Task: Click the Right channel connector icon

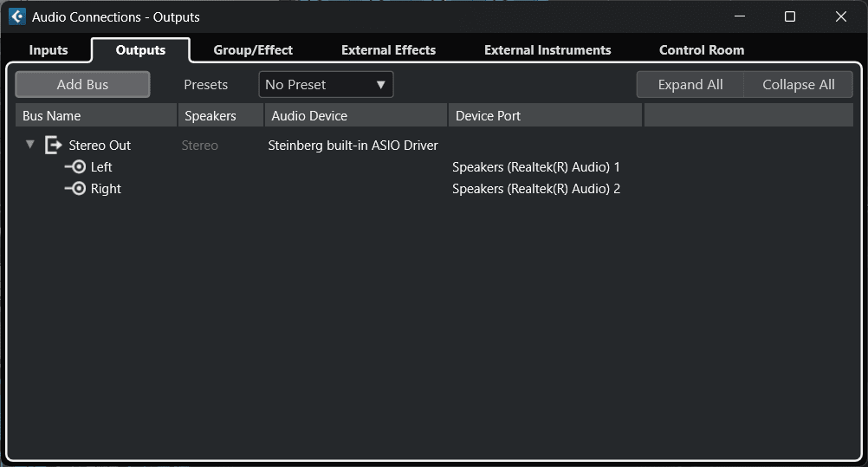Action: coord(76,189)
